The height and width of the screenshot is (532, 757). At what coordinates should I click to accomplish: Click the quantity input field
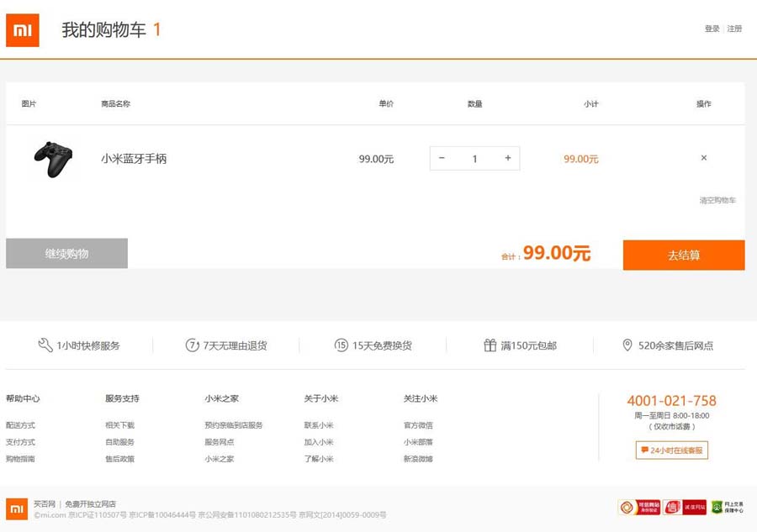[474, 158]
